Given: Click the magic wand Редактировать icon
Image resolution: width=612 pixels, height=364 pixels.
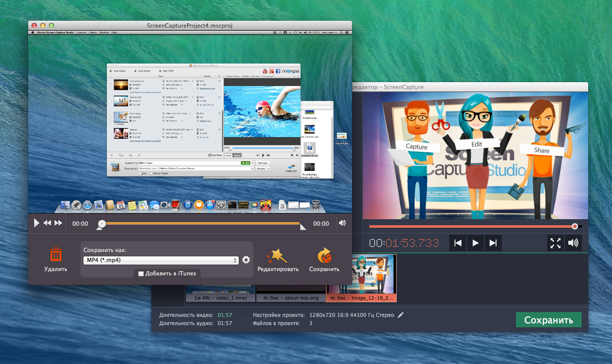Looking at the screenshot, I should (x=277, y=256).
